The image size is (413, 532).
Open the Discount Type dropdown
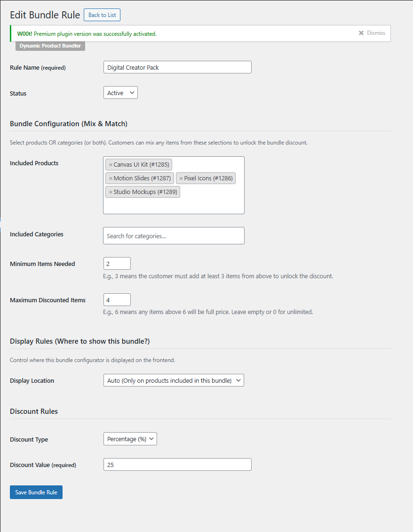[130, 439]
